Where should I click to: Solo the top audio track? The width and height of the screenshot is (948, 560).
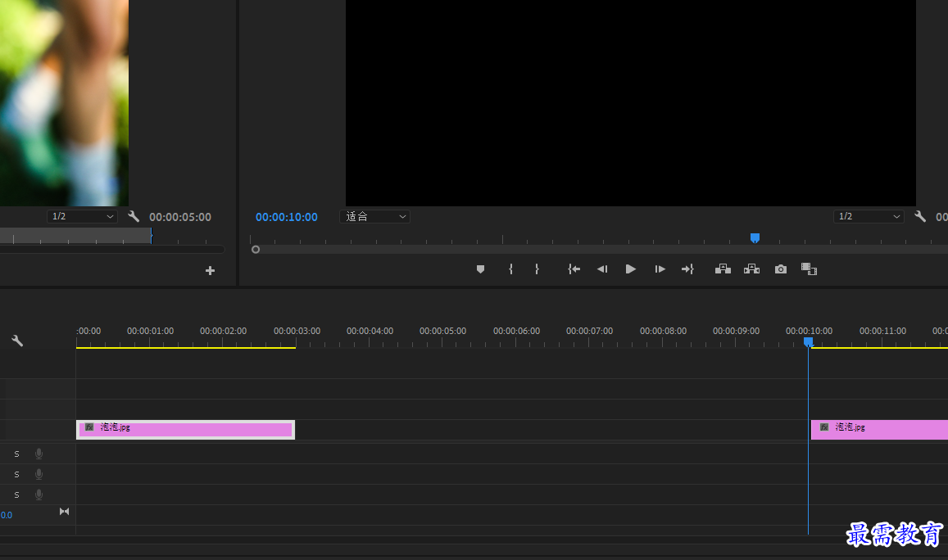[x=17, y=454]
